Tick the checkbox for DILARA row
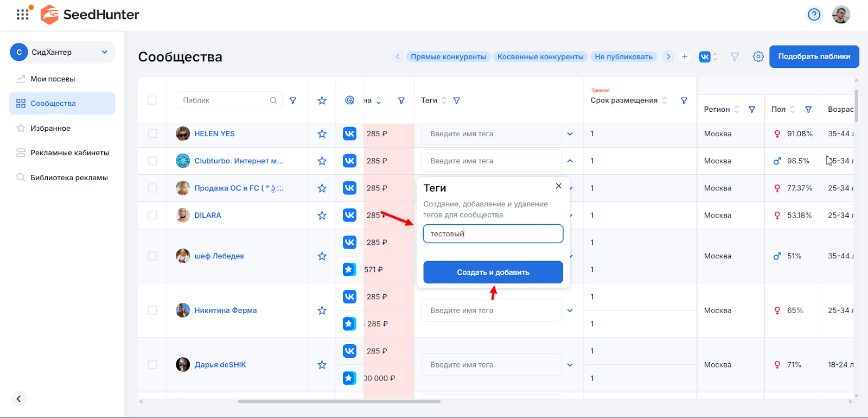Image resolution: width=868 pixels, height=418 pixels. coord(152,216)
